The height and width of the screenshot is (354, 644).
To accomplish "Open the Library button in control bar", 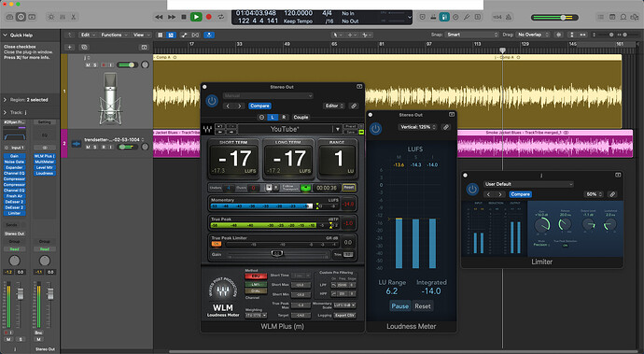I will click(x=9, y=17).
